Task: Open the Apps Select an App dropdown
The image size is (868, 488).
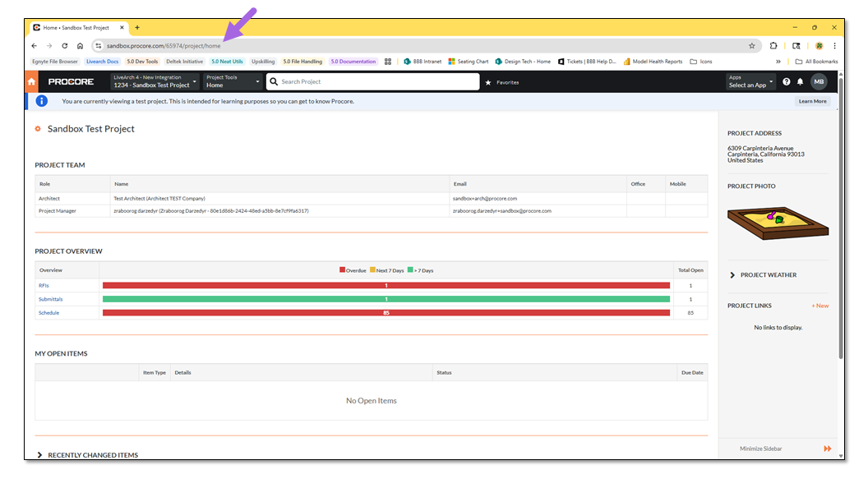Action: [750, 81]
